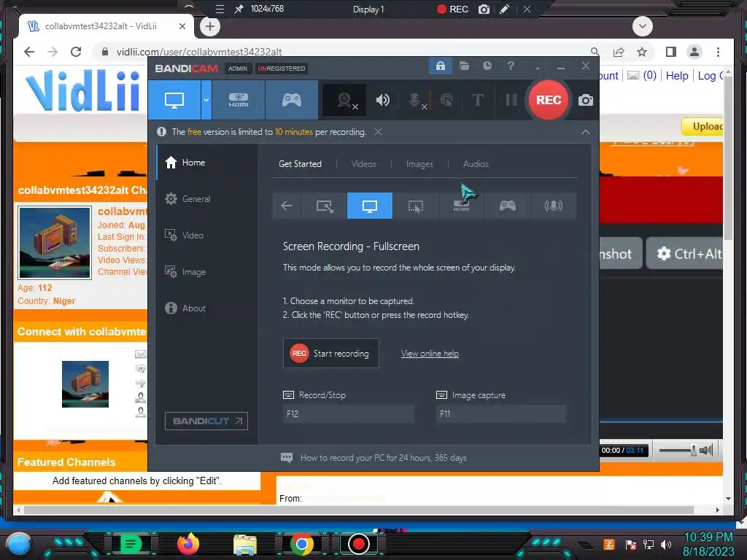Open Bandicam taskbar icon

[x=359, y=544]
